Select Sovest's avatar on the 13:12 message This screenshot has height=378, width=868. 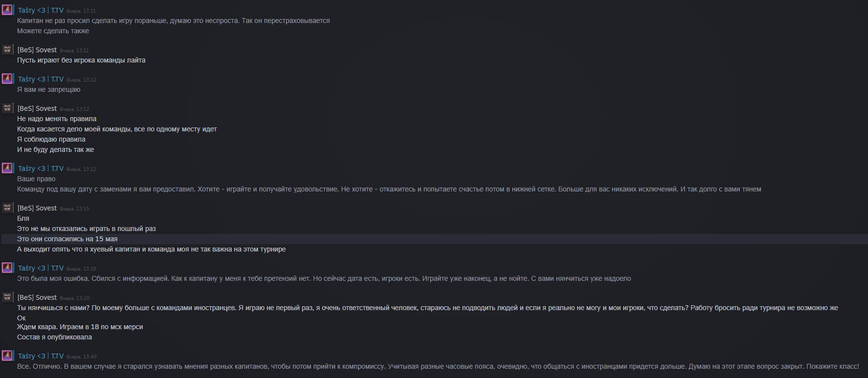[x=7, y=108]
